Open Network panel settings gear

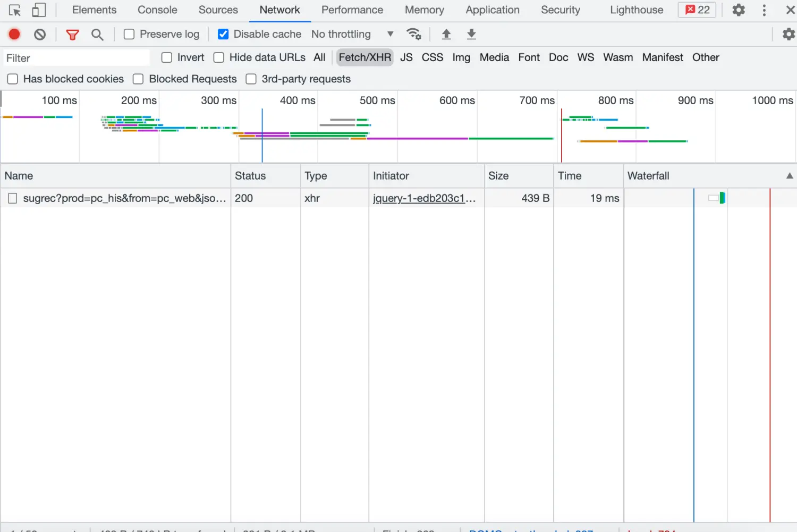point(789,34)
